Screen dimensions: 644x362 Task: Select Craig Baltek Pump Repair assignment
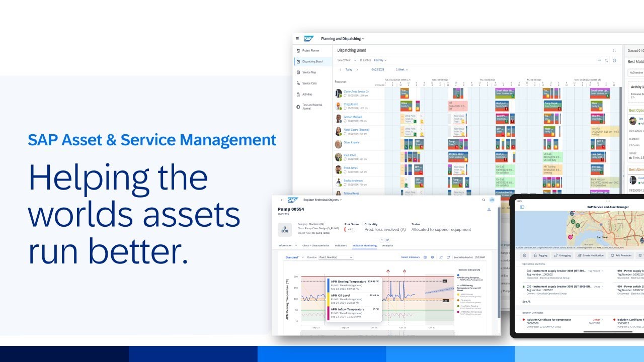pyautogui.click(x=552, y=106)
